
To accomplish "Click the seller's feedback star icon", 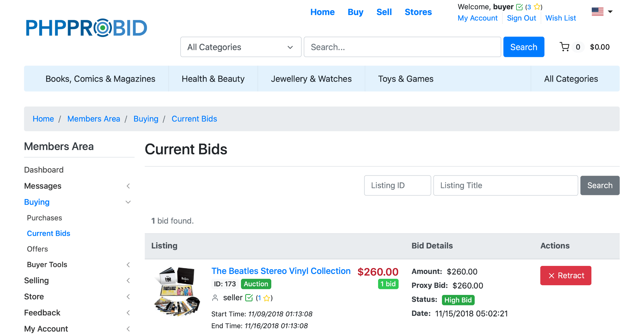I will (x=266, y=298).
